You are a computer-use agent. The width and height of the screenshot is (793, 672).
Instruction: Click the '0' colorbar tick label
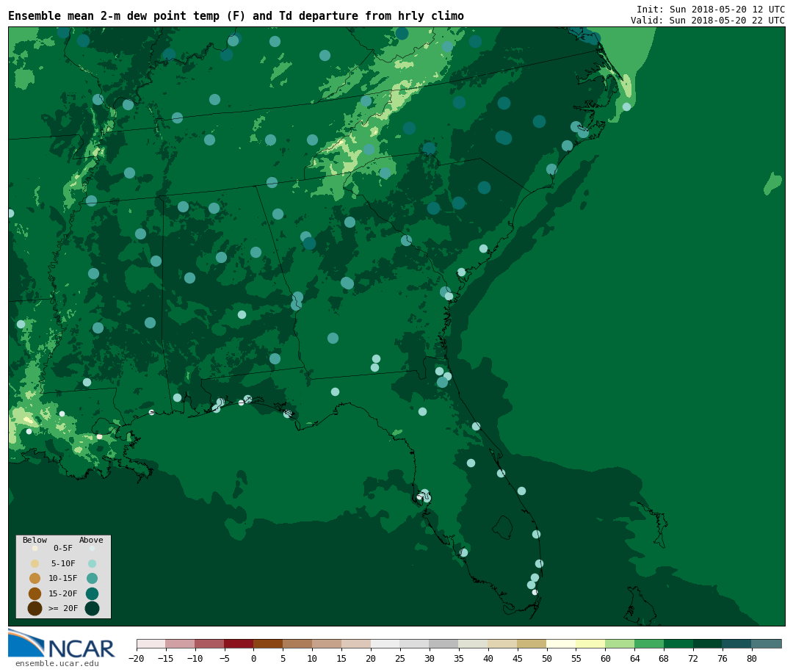click(x=254, y=658)
